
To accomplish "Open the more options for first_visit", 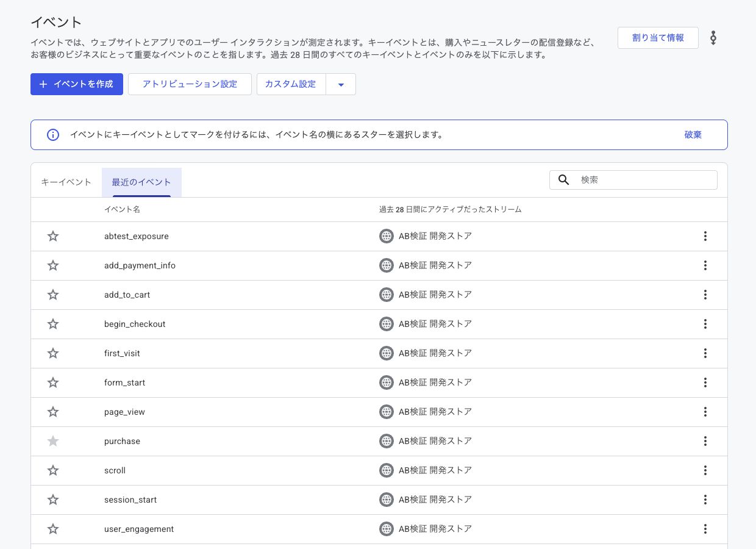I will [x=705, y=353].
